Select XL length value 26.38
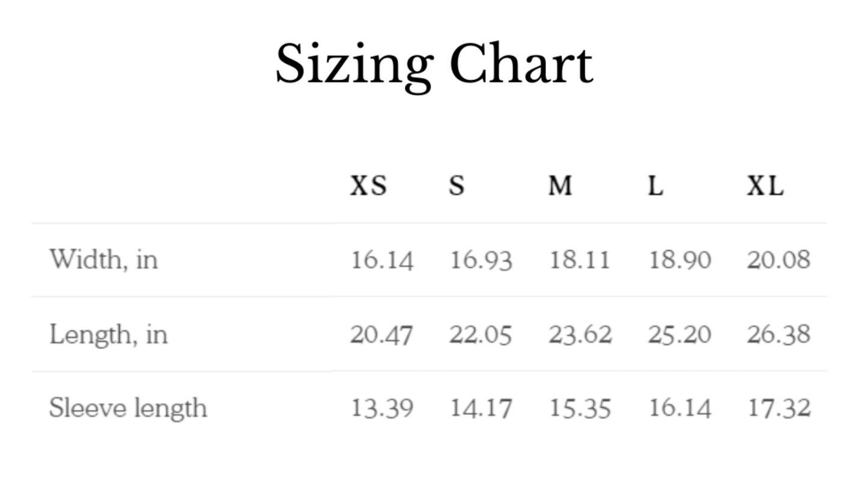868x502 pixels. 778,334
